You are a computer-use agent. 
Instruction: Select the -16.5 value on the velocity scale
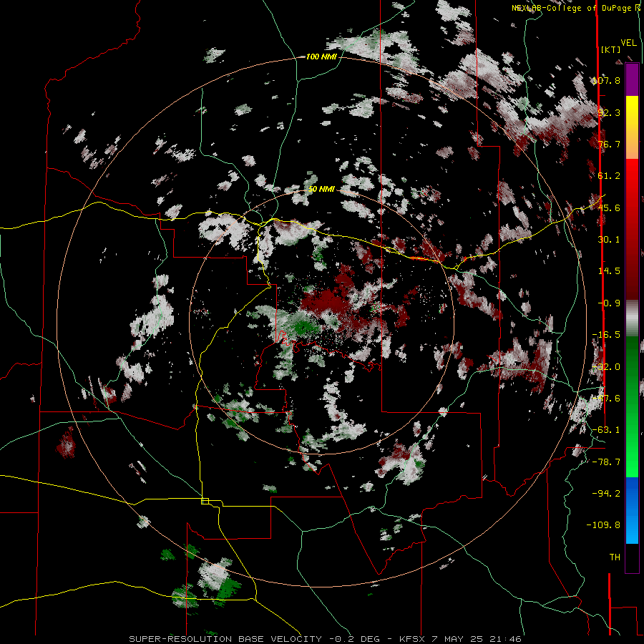point(606,335)
